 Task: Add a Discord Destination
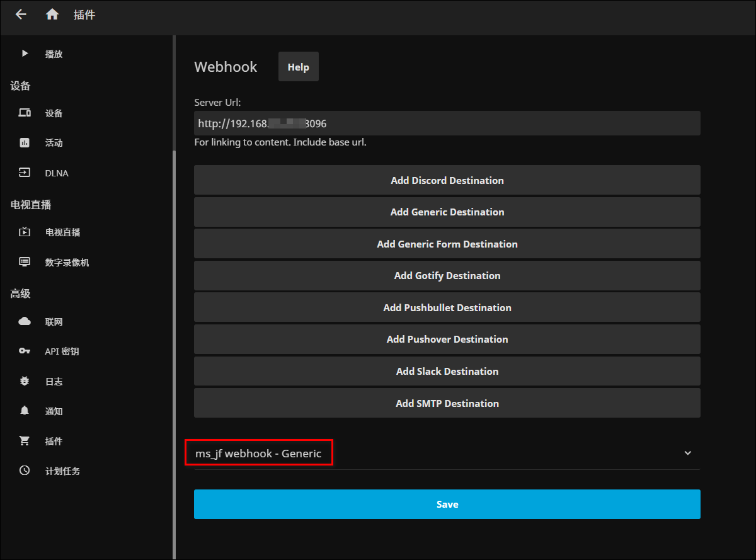447,180
